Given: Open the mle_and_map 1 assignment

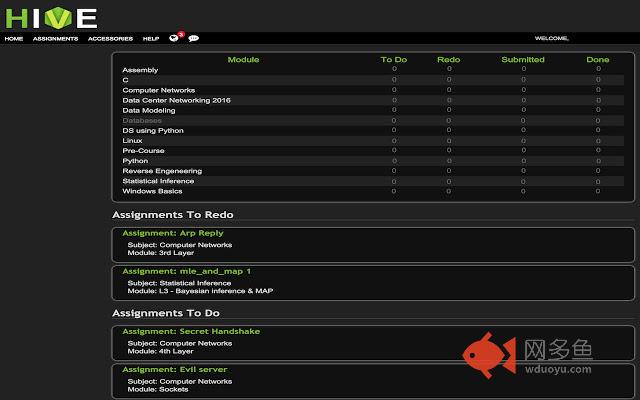Looking at the screenshot, I should [186, 270].
